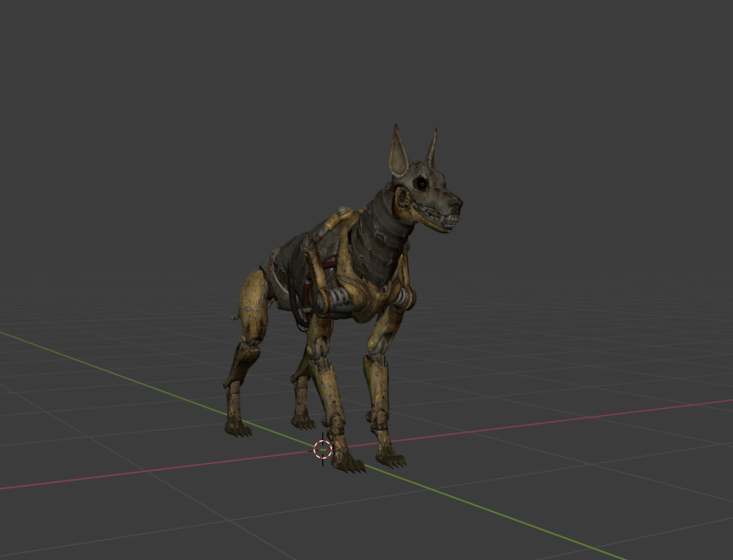Click the red-white 3D cursor at the origin
The height and width of the screenshot is (560, 733).
(x=322, y=450)
